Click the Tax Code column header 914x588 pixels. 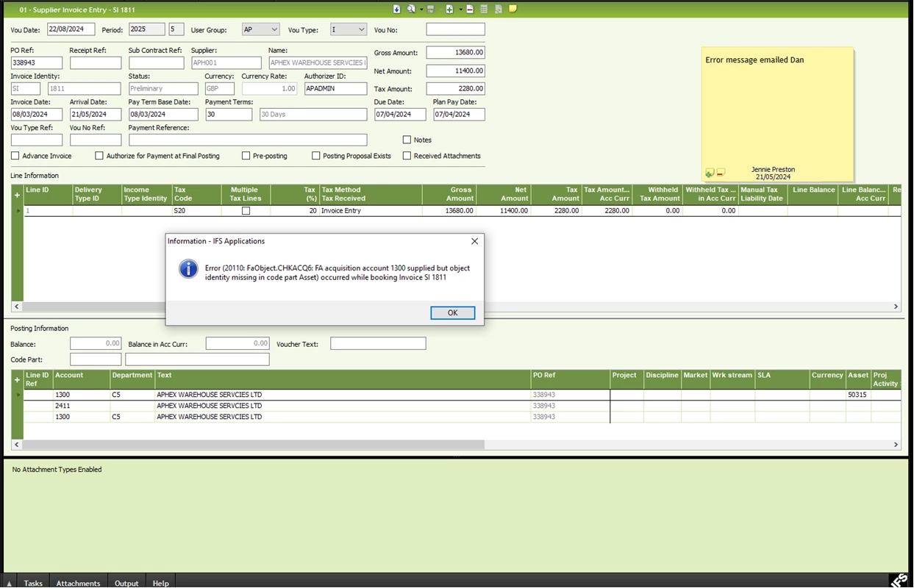coord(196,194)
